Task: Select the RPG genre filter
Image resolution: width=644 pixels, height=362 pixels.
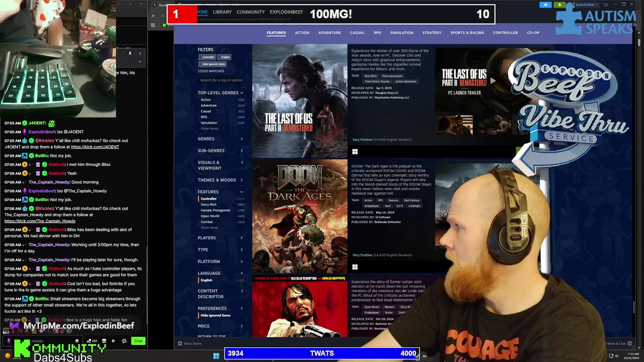Action: point(204,117)
